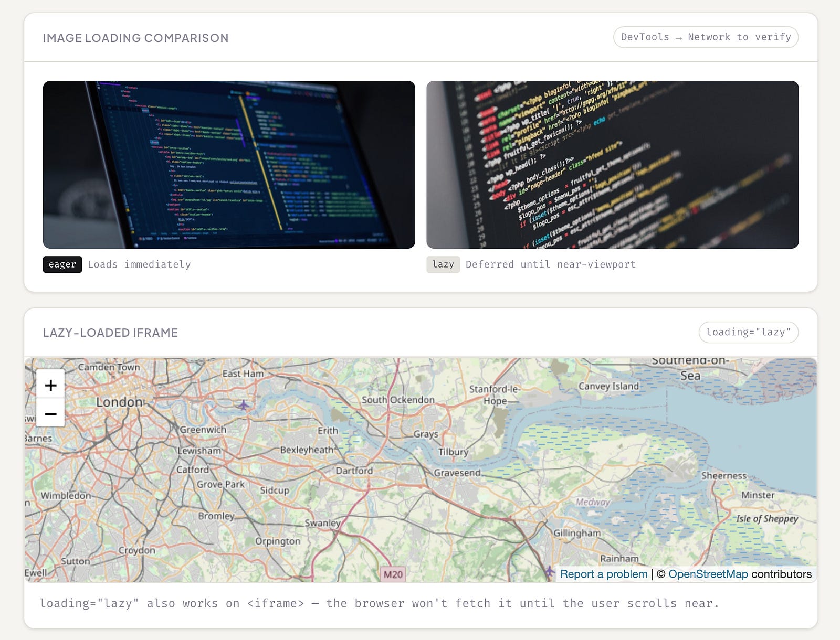The width and height of the screenshot is (840, 640).
Task: Click the DevTools → Network to verify pill
Action: [x=706, y=37]
